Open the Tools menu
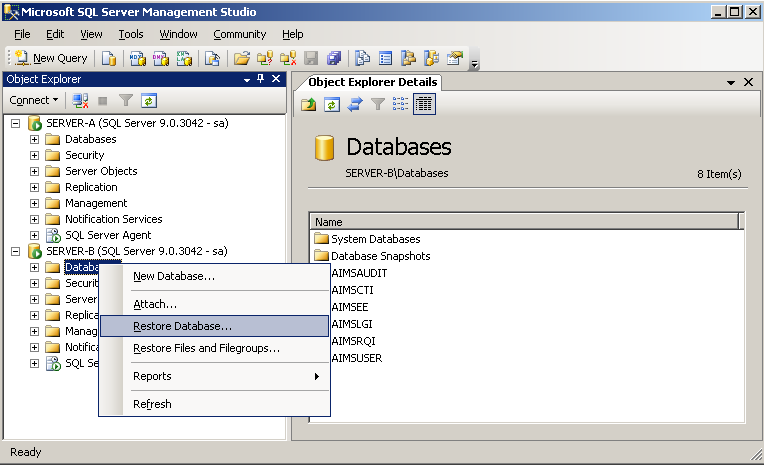This screenshot has height=465, width=764. point(131,34)
